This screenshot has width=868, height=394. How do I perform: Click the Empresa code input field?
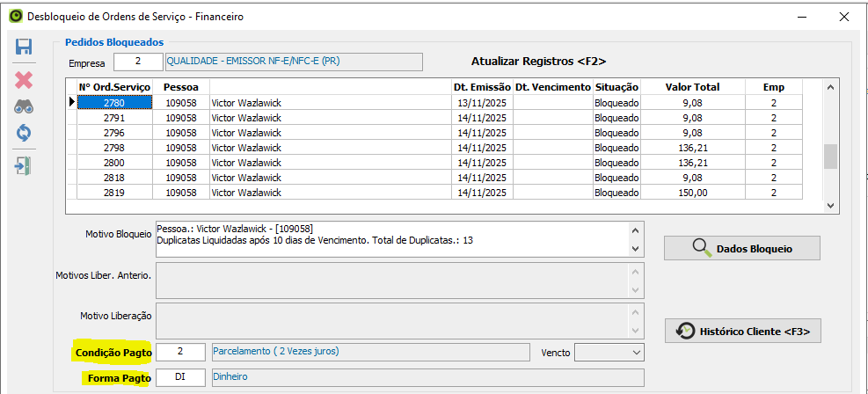tap(137, 62)
